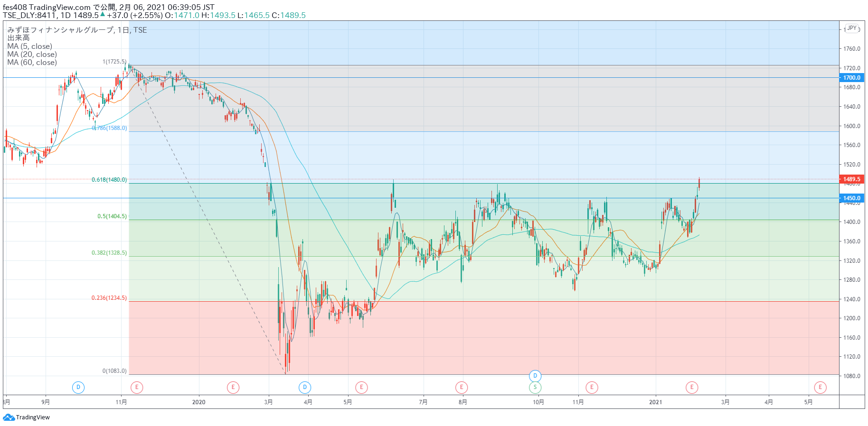Click the dividend marker above the split marker
This screenshot has width=868, height=426.
[x=535, y=376]
